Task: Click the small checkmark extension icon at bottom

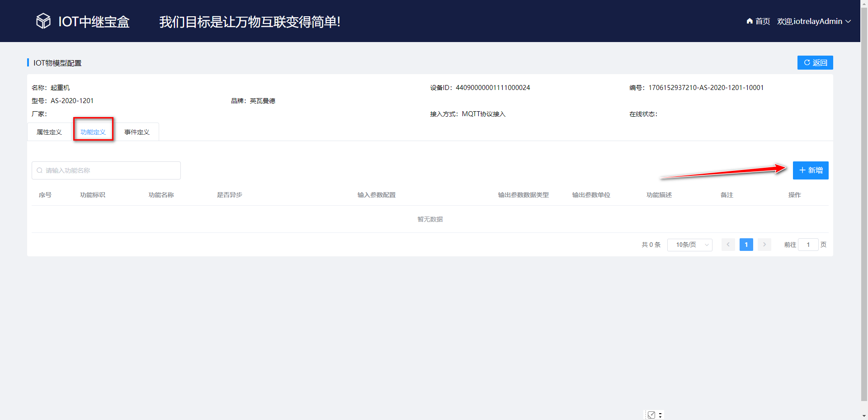Action: click(x=651, y=414)
